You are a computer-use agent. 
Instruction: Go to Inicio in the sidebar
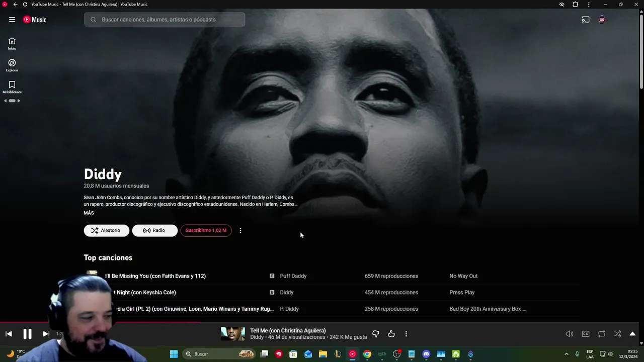click(12, 44)
